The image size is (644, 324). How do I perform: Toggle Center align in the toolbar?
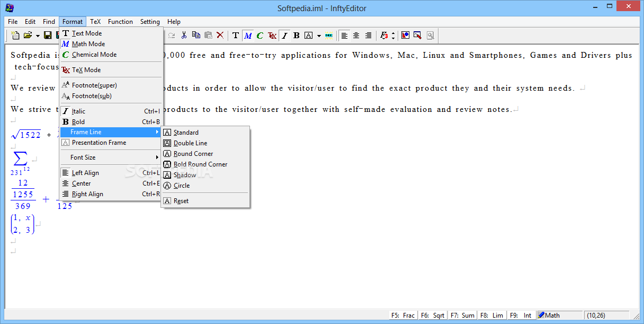point(356,36)
